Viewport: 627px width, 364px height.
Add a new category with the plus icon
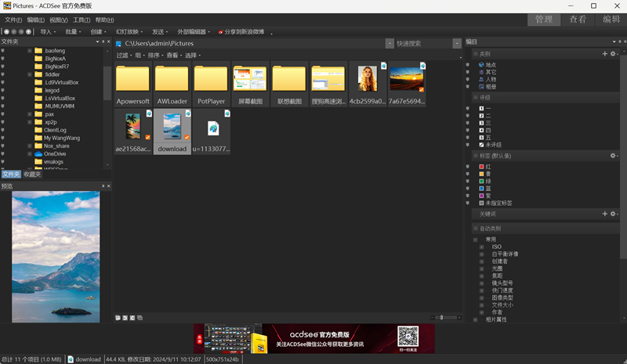(x=604, y=54)
